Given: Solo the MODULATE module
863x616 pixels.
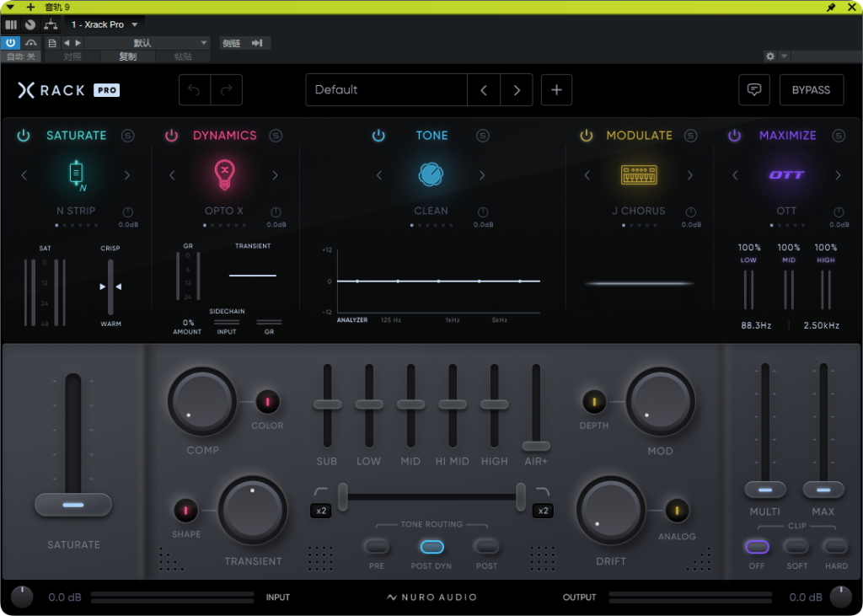Looking at the screenshot, I should pos(691,136).
